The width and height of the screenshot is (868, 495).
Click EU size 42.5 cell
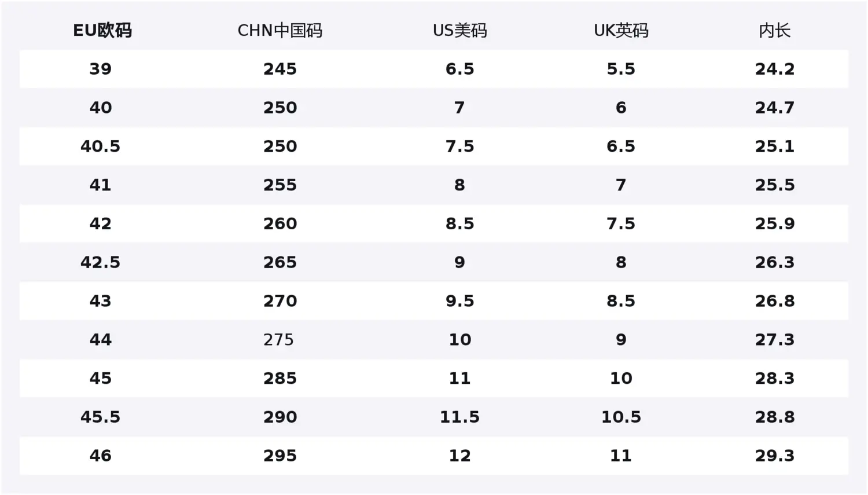(101, 262)
